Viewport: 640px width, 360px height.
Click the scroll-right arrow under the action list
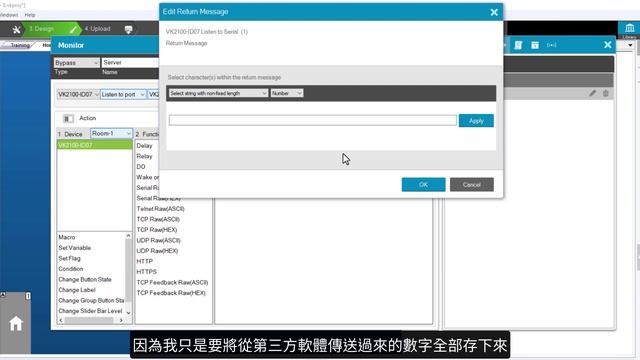121,320
